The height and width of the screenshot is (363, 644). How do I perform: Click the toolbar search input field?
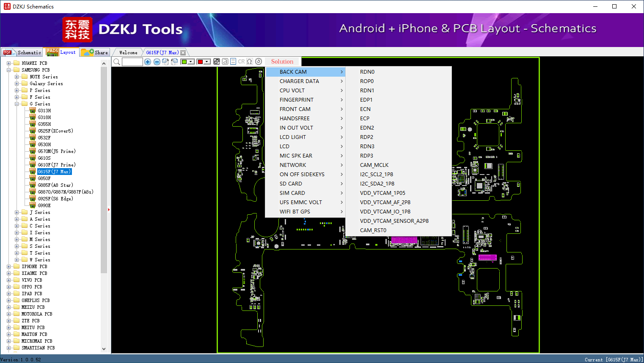132,62
